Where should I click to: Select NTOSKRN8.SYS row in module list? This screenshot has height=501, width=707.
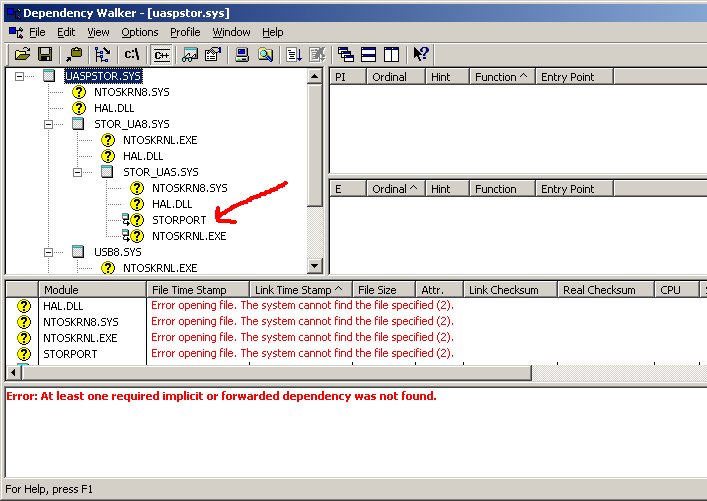tap(356, 322)
